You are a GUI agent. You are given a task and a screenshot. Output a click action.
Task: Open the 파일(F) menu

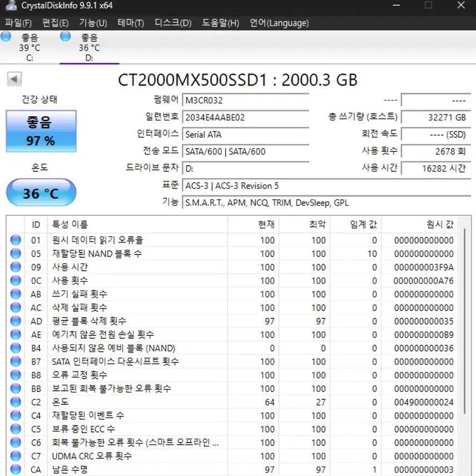click(18, 23)
